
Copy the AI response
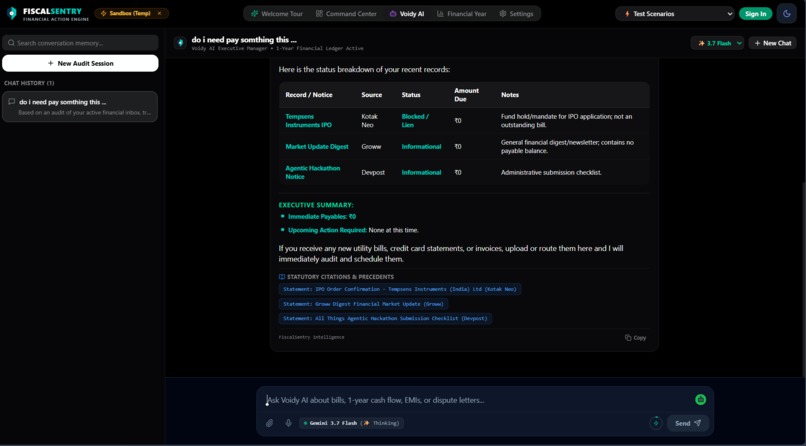635,338
